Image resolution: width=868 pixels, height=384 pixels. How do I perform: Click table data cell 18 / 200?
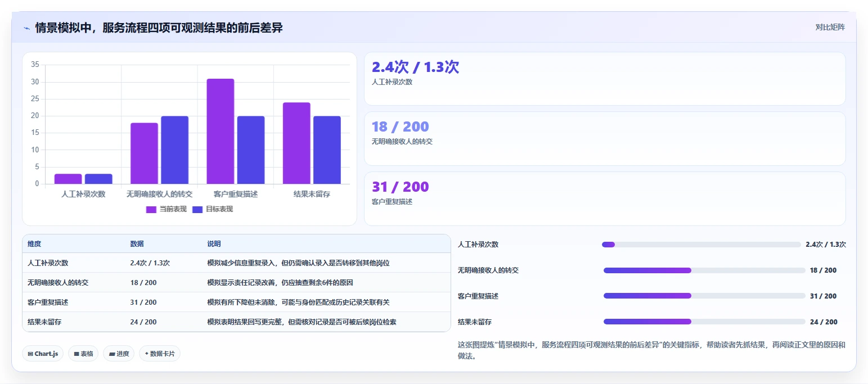(143, 283)
